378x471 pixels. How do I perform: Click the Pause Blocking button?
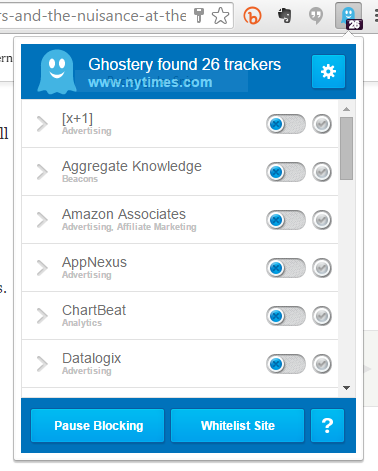click(98, 426)
